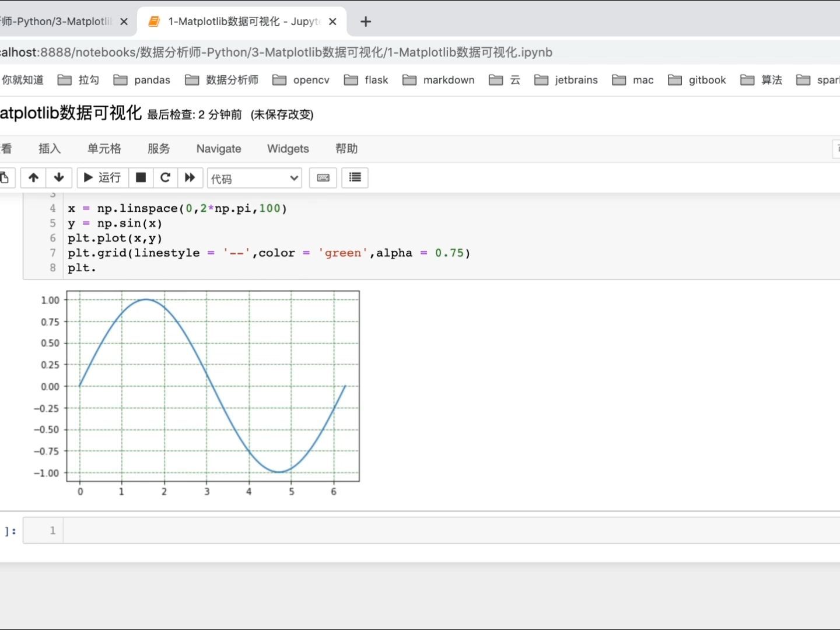Place cursor on the np.linspace code line
840x630 pixels.
177,208
